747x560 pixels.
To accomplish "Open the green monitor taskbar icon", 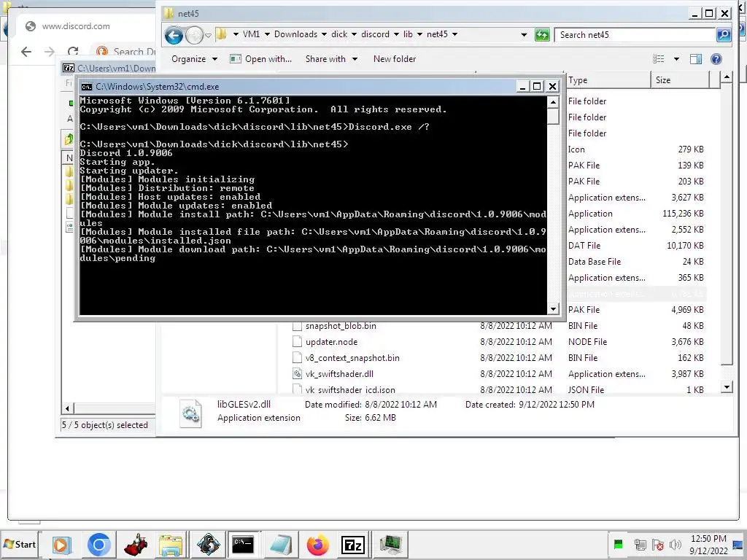I will click(391, 544).
